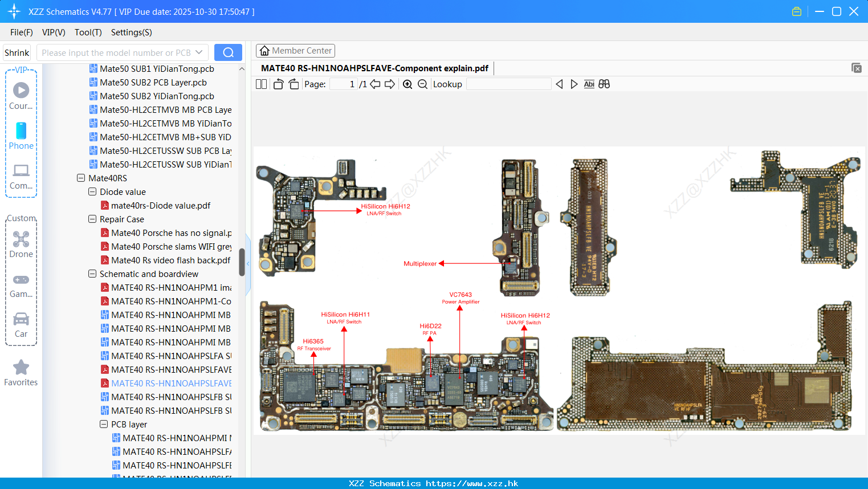
Task: Click tree scroll-up arrow
Action: [x=242, y=69]
